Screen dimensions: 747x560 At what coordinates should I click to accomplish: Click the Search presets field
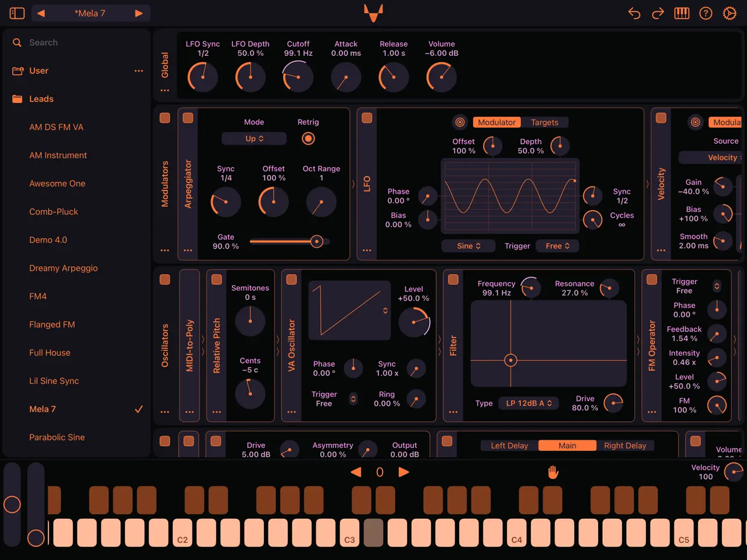77,42
